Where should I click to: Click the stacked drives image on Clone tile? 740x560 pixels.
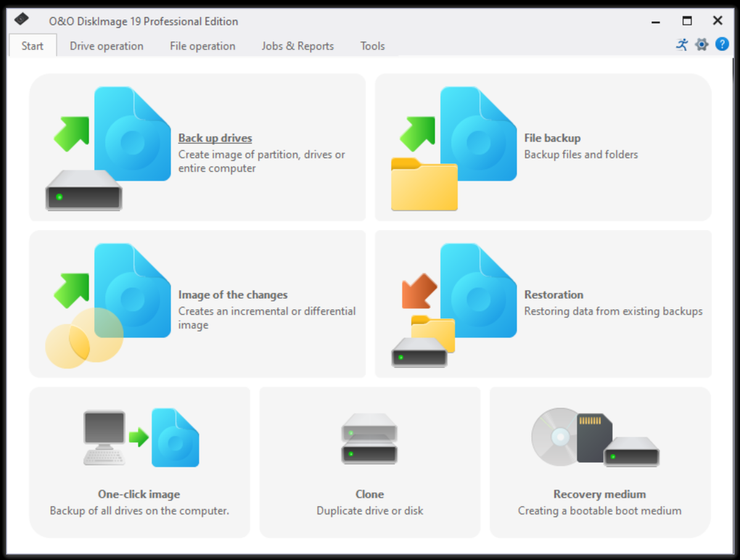point(369,439)
